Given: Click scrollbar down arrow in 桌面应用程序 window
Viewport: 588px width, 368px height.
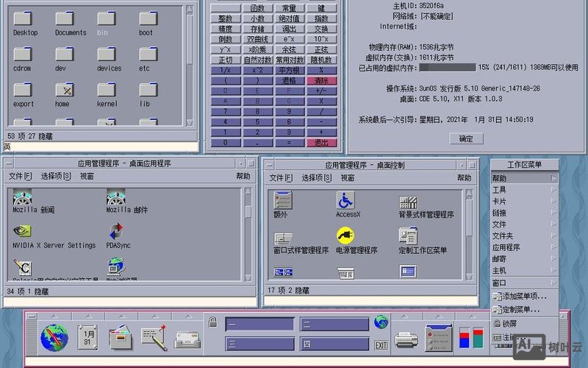Looking at the screenshot, I should pyautogui.click(x=248, y=277).
